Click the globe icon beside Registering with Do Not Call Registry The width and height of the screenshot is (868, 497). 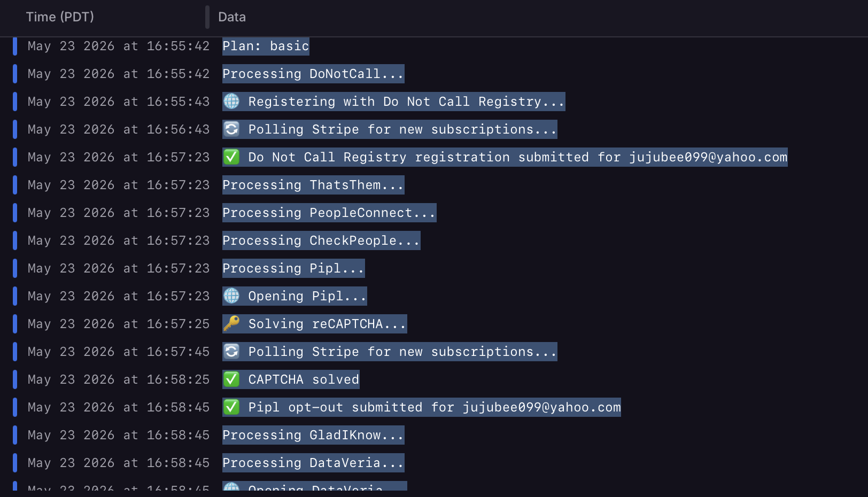231,101
